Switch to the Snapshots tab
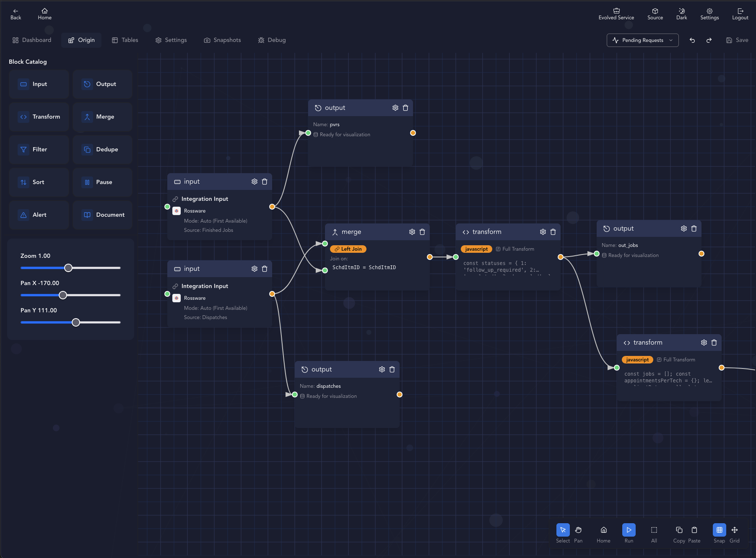The image size is (756, 558). pos(222,40)
